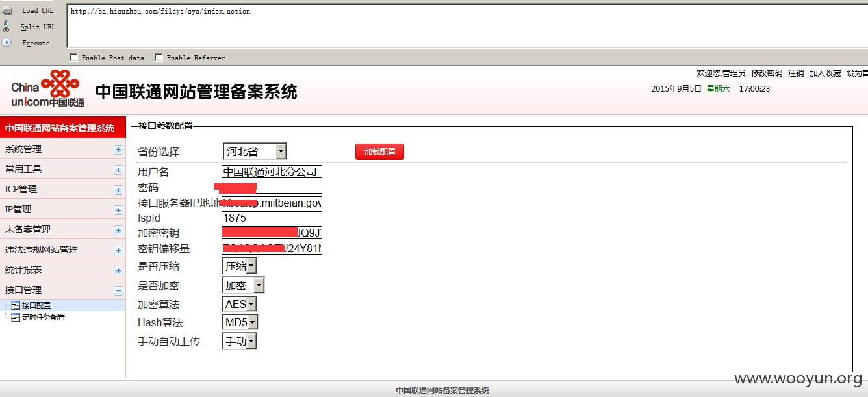The image size is (868, 397).
Task: Select IP管理 menu item
Action: pos(62,209)
